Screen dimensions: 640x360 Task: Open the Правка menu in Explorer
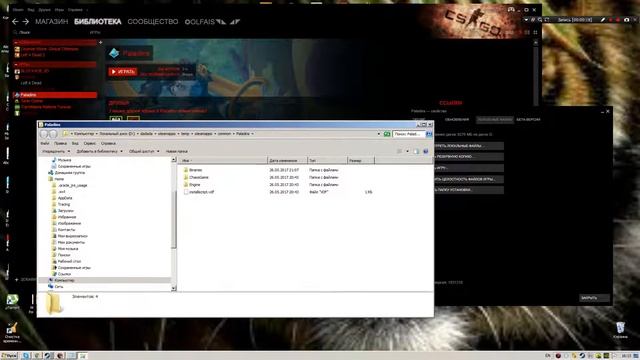tap(60, 144)
